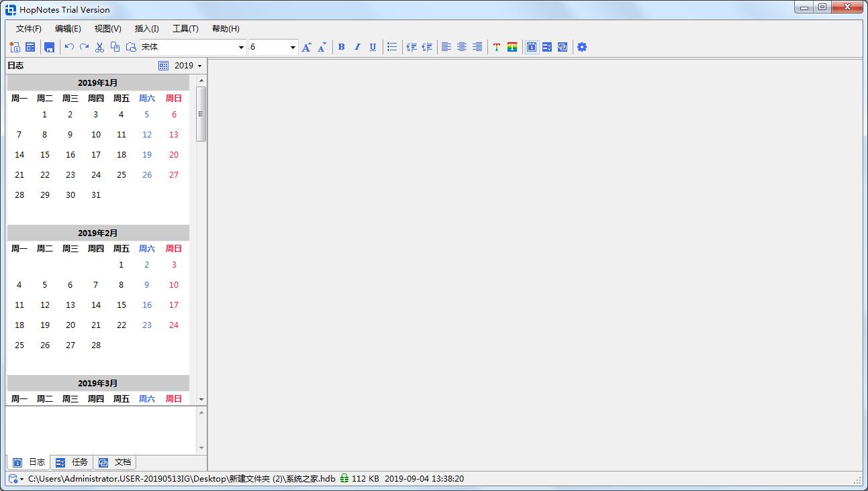Open the 帮助(H) menu
Screen dimensions: 868x491
pyautogui.click(x=226, y=29)
